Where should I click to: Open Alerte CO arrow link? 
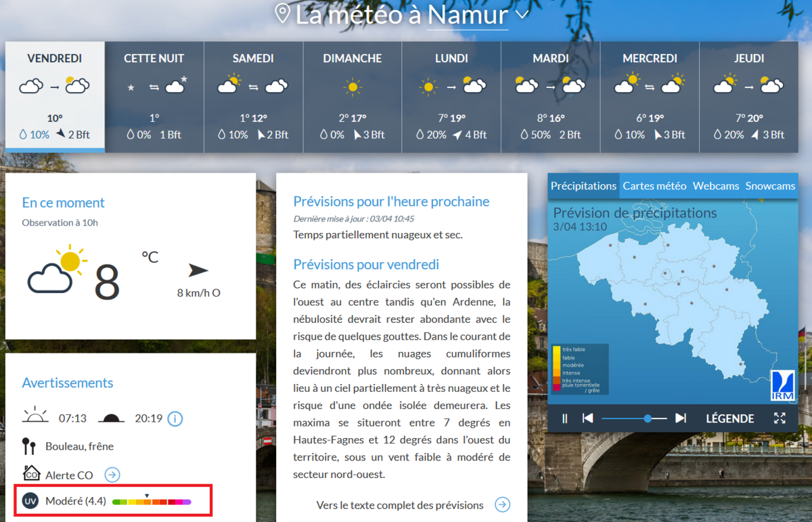pos(112,475)
